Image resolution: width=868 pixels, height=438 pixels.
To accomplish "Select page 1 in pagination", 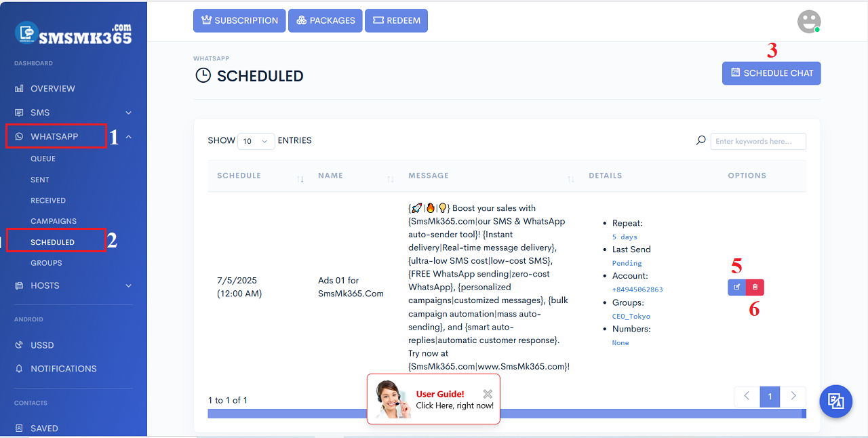I will [770, 397].
